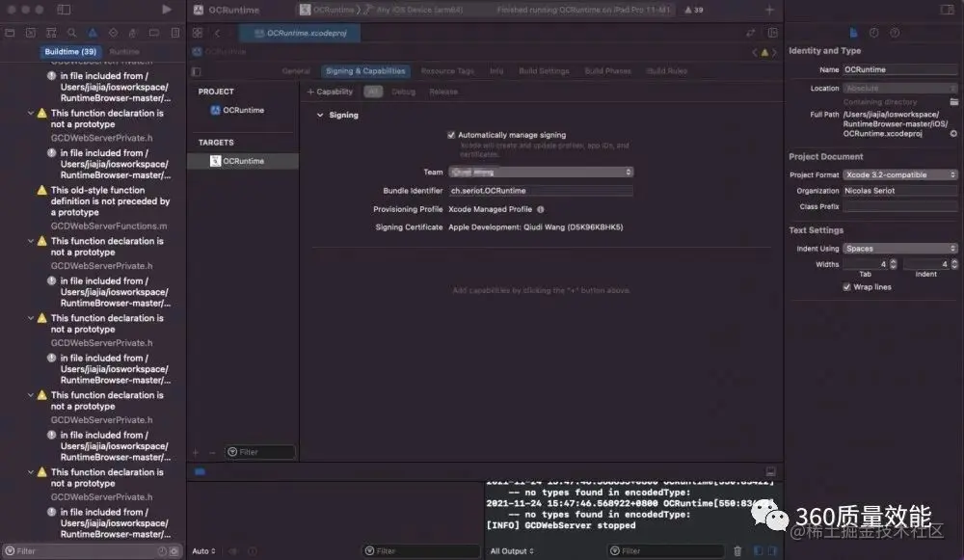Show provisioning profile info
Screen dimensions: 964x560
point(541,209)
